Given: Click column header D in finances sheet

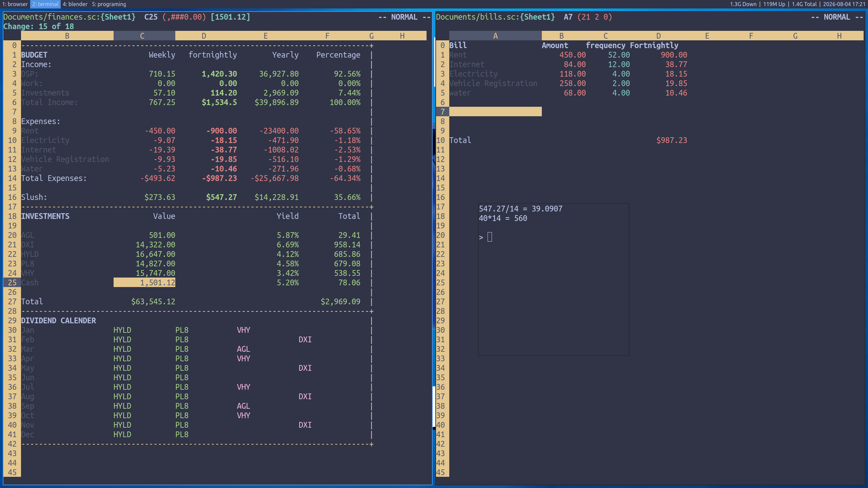Looking at the screenshot, I should (x=204, y=36).
